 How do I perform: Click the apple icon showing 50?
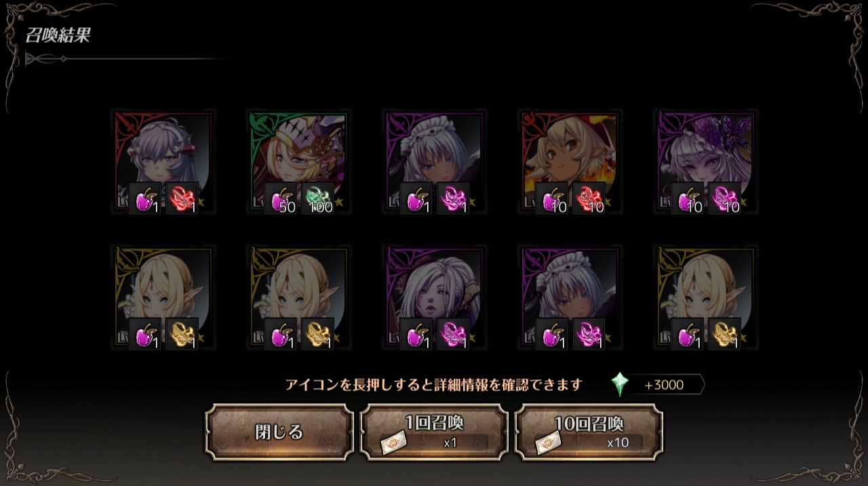(x=281, y=199)
